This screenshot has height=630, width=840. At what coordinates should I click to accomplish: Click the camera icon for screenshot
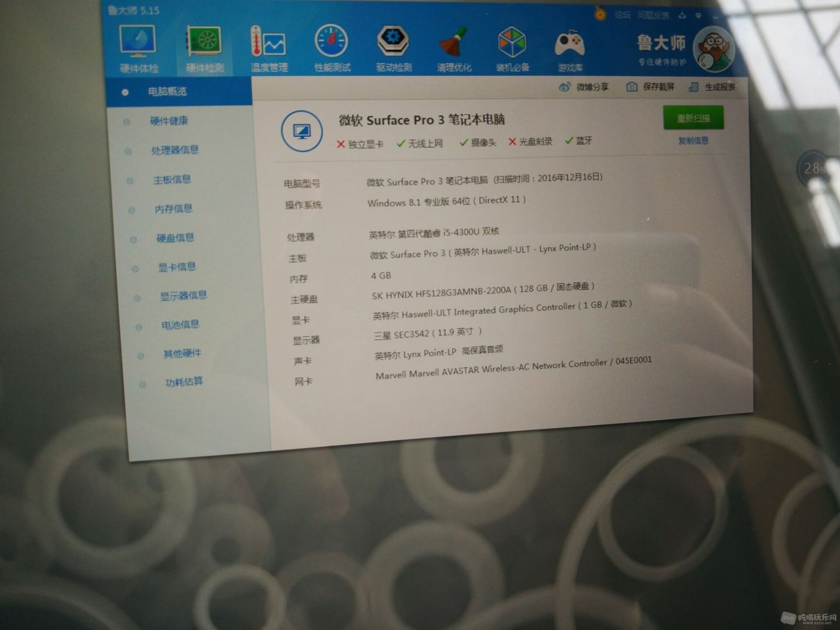click(x=632, y=87)
